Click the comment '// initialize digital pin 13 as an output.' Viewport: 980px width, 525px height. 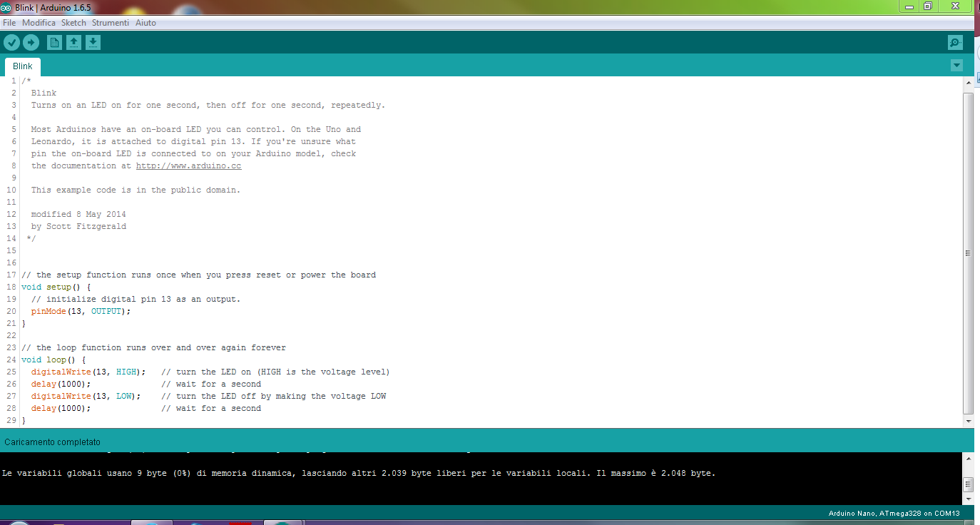coord(136,300)
